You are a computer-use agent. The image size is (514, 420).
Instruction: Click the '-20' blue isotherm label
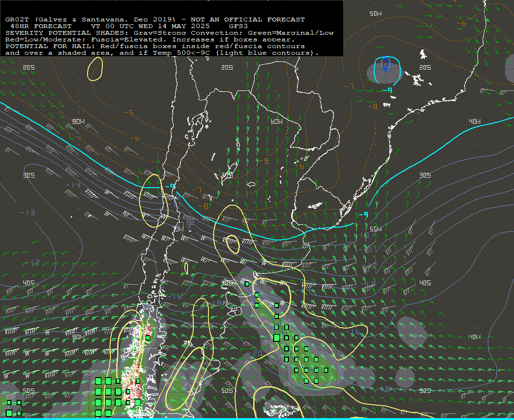point(255,353)
